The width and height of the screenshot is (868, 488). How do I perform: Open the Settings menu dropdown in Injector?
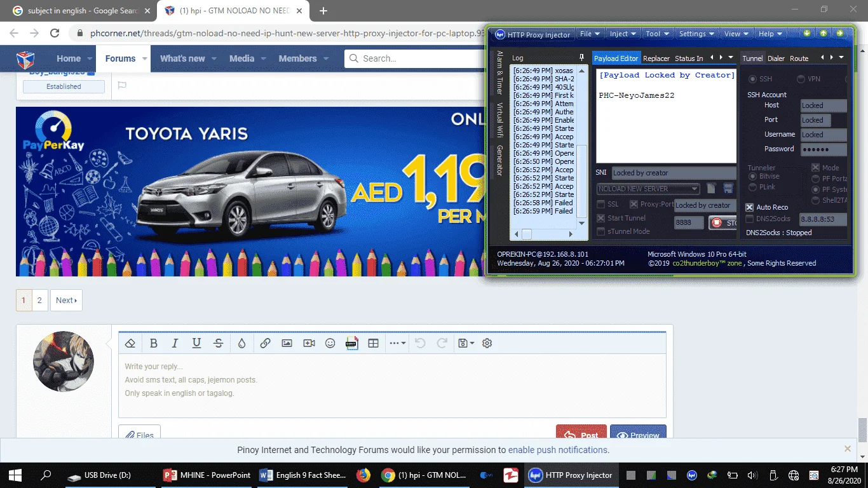[x=696, y=34]
